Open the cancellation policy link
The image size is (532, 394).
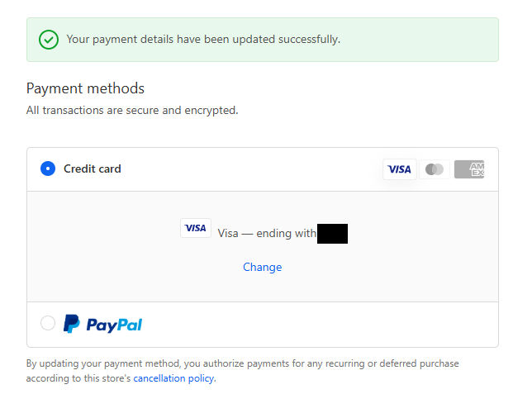[x=173, y=378]
